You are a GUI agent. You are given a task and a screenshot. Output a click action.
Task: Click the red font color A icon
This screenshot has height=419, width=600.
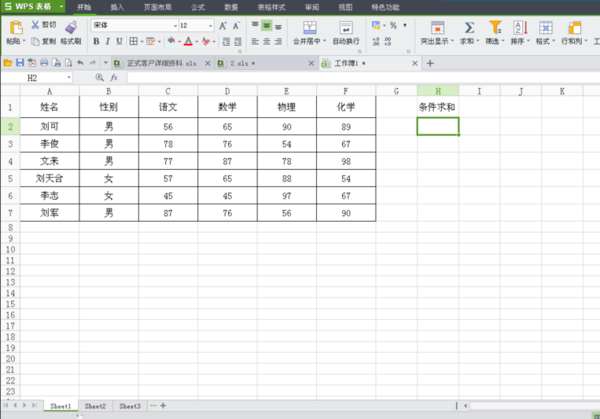click(x=188, y=41)
